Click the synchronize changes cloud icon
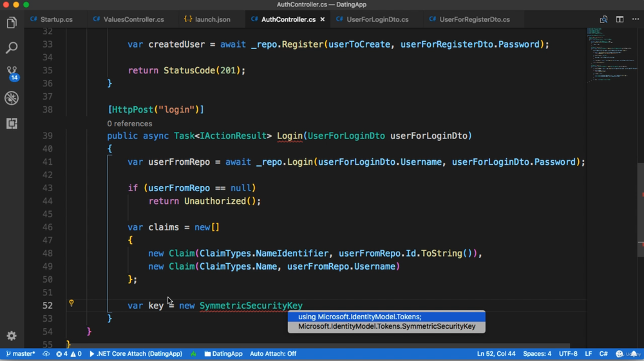644x361 pixels. pyautogui.click(x=46, y=354)
